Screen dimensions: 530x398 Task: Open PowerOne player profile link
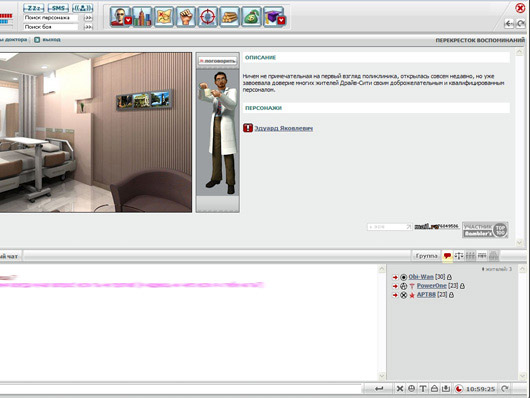pyautogui.click(x=431, y=286)
